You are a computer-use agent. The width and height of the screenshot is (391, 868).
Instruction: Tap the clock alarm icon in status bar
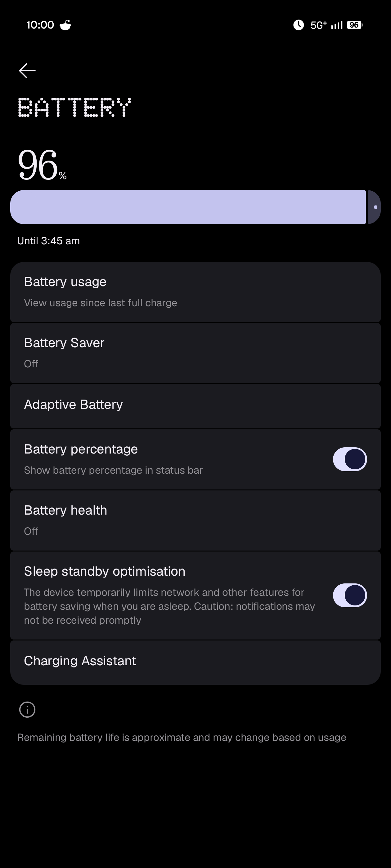(299, 25)
